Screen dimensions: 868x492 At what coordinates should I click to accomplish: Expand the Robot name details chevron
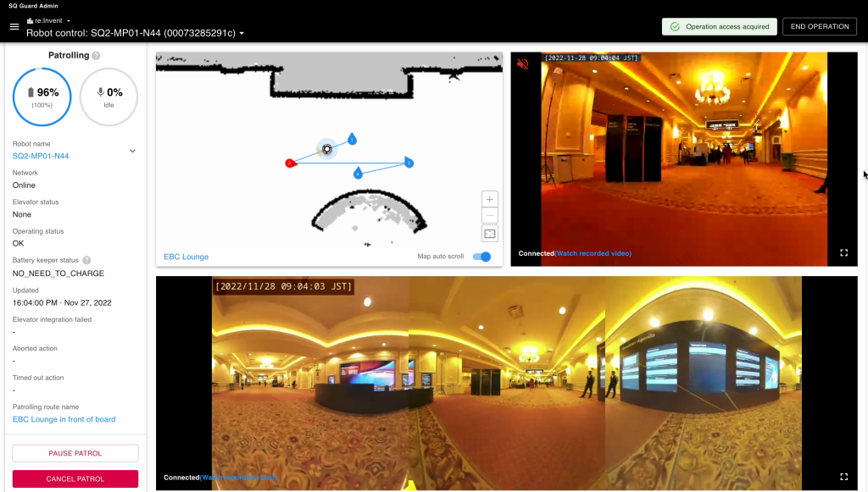pos(132,150)
